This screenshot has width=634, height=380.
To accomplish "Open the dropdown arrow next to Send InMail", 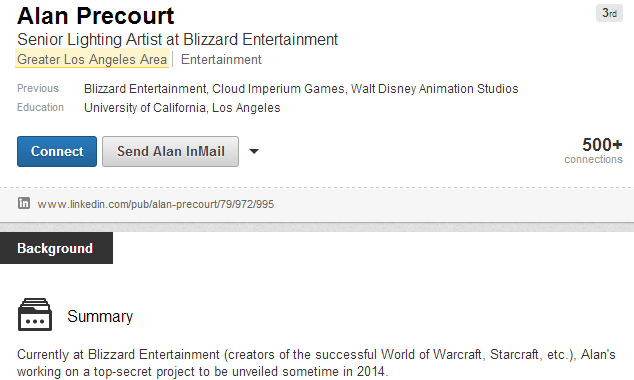I will tap(254, 152).
